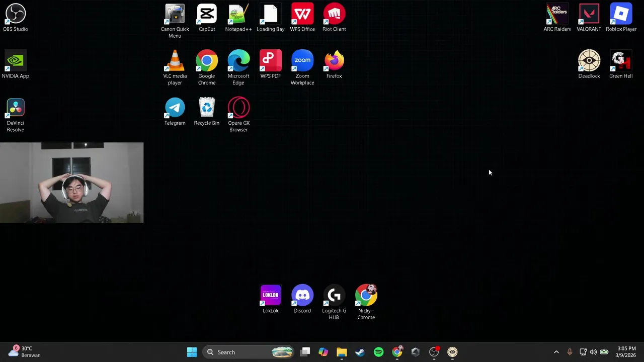Select the Recycle Bin icon
644x362 pixels.
[x=207, y=112]
